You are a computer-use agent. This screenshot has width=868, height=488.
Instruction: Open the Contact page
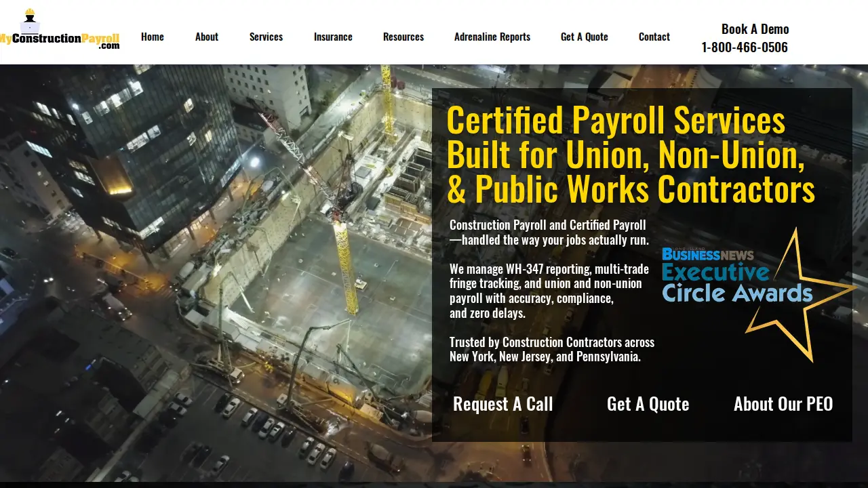coord(654,37)
